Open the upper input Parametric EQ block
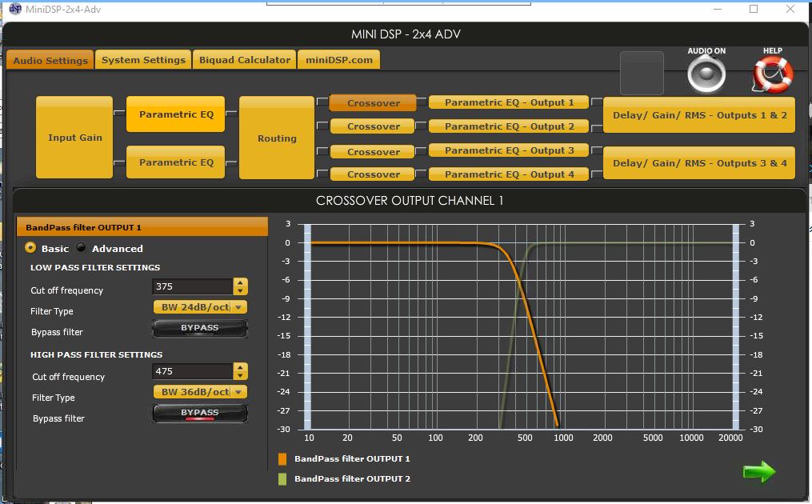This screenshot has width=812, height=504. point(176,114)
